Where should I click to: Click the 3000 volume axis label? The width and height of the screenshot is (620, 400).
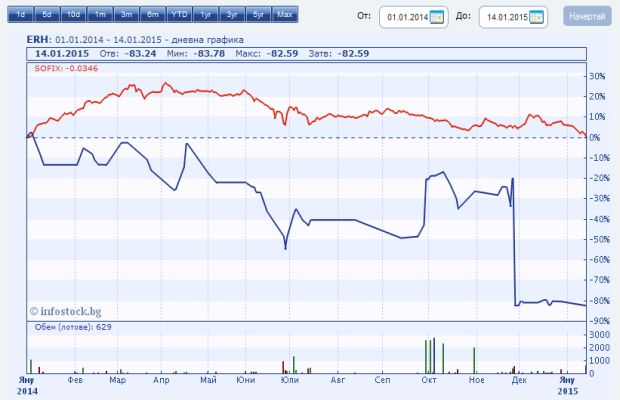(x=599, y=334)
